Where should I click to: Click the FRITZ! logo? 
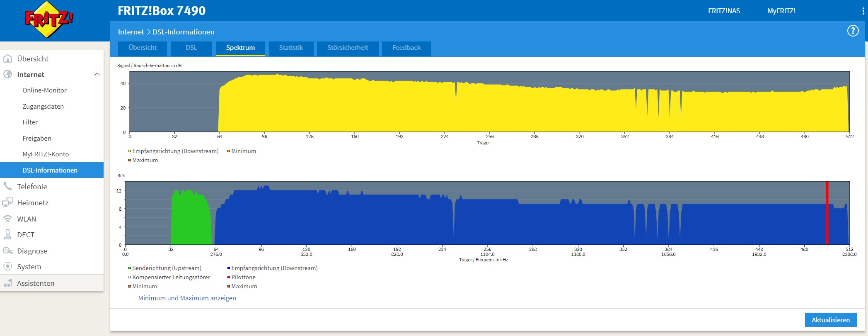[x=49, y=19]
